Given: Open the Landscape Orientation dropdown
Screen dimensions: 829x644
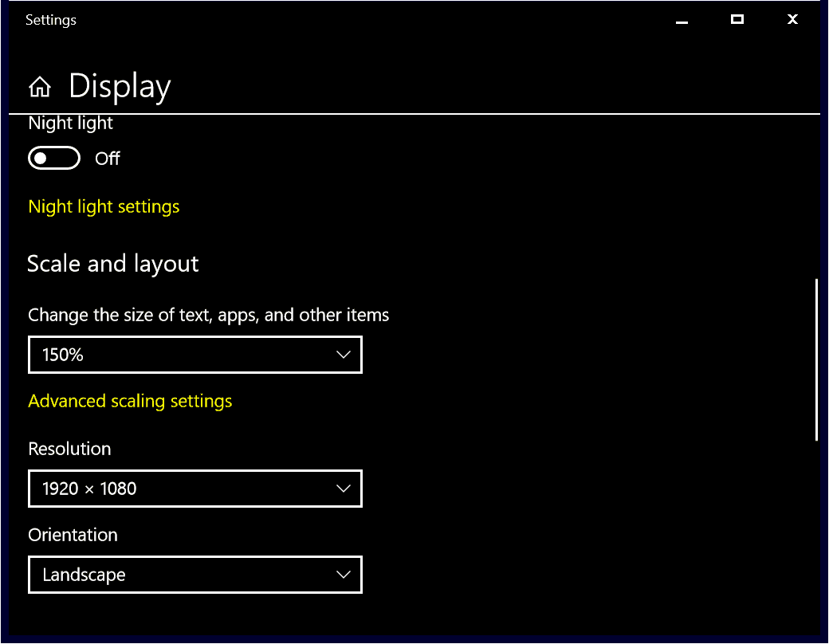Looking at the screenshot, I should point(195,574).
